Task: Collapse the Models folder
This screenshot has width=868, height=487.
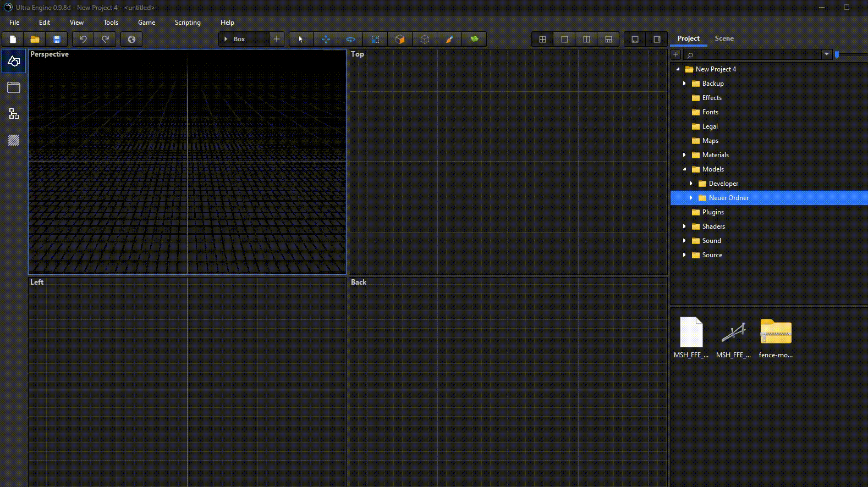Action: 684,169
